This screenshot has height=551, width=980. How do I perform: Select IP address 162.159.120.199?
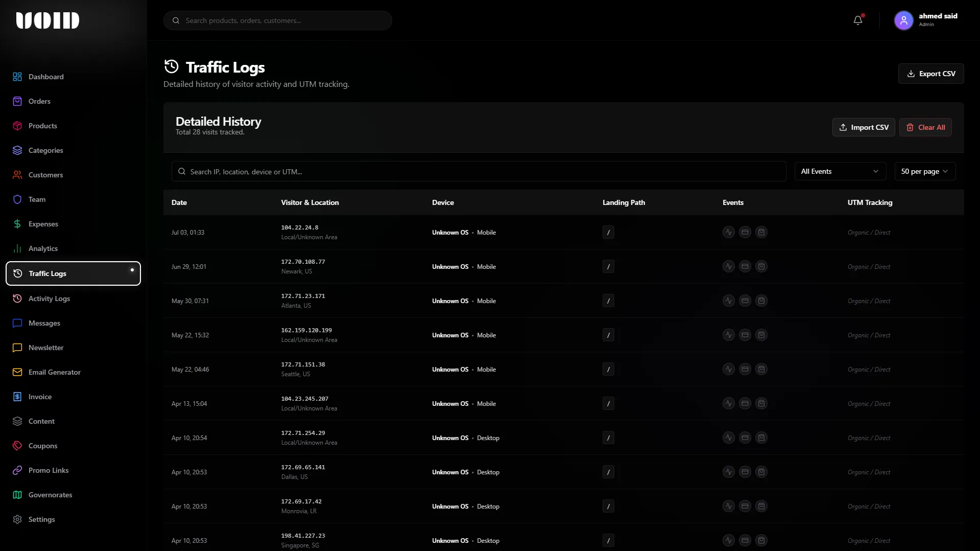pyautogui.click(x=306, y=330)
